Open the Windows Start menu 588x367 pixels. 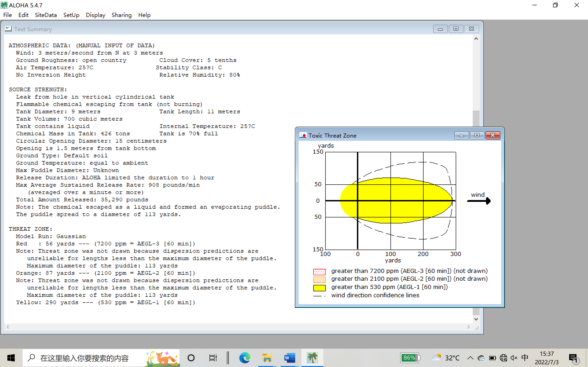tap(11, 358)
